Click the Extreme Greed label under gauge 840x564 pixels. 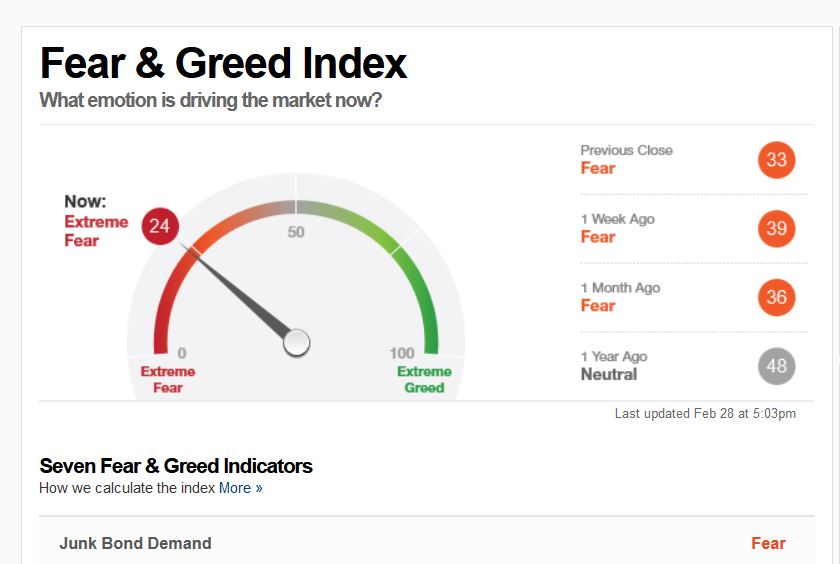click(424, 379)
